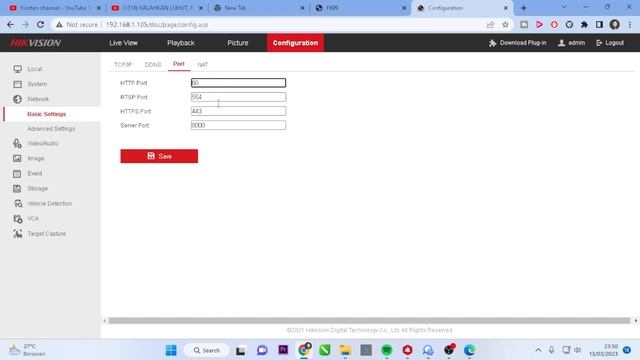The width and height of the screenshot is (640, 360).
Task: Select the Network globe icon
Action: pyautogui.click(x=17, y=99)
